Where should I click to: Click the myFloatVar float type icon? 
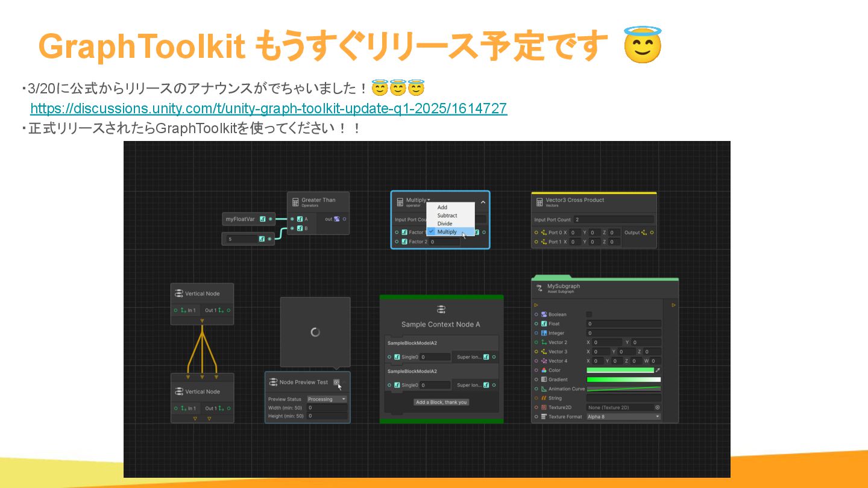(x=263, y=219)
